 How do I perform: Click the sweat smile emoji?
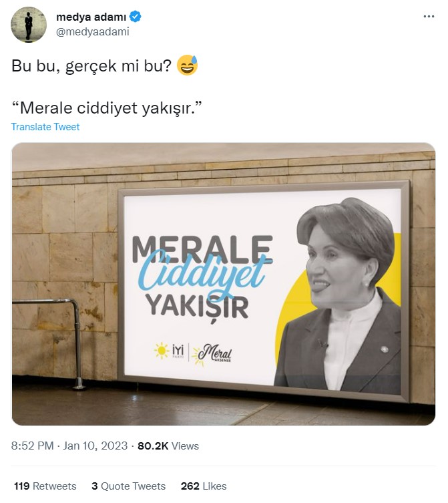[x=188, y=65]
